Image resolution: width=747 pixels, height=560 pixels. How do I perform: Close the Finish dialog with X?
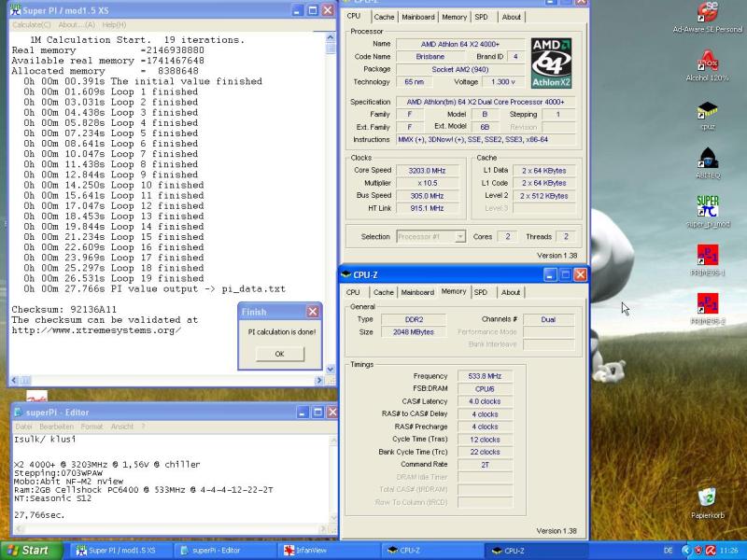click(x=313, y=312)
